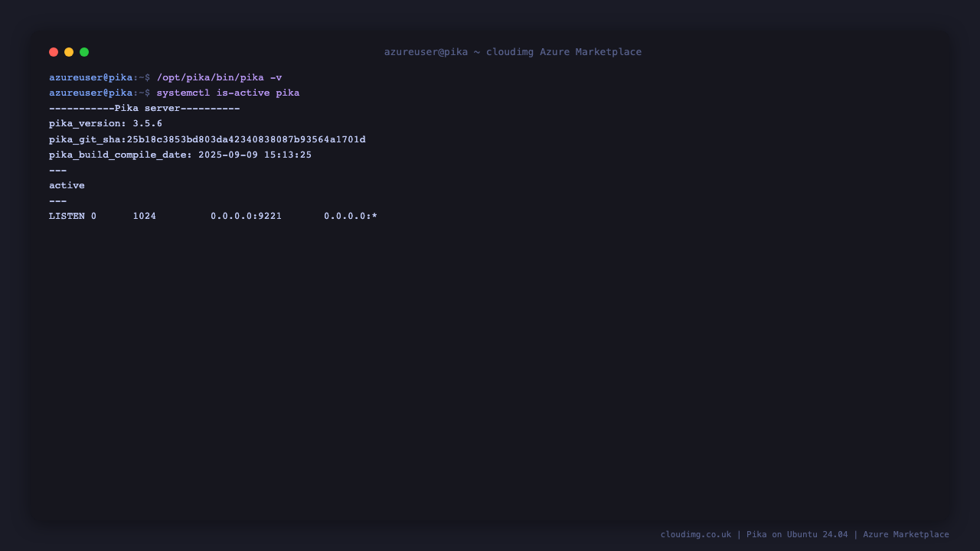This screenshot has height=551, width=980.
Task: Click the cloudimg.co.uk footer text
Action: point(696,534)
